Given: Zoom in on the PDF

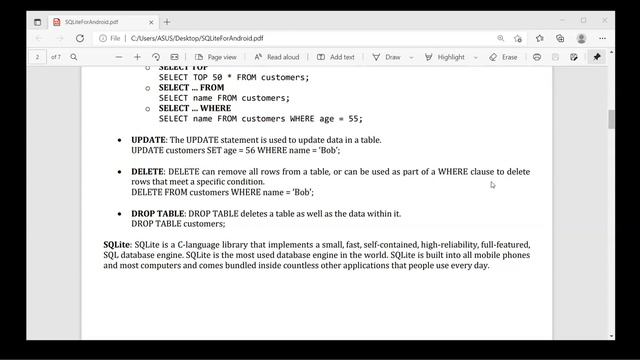Looking at the screenshot, I should (x=137, y=57).
